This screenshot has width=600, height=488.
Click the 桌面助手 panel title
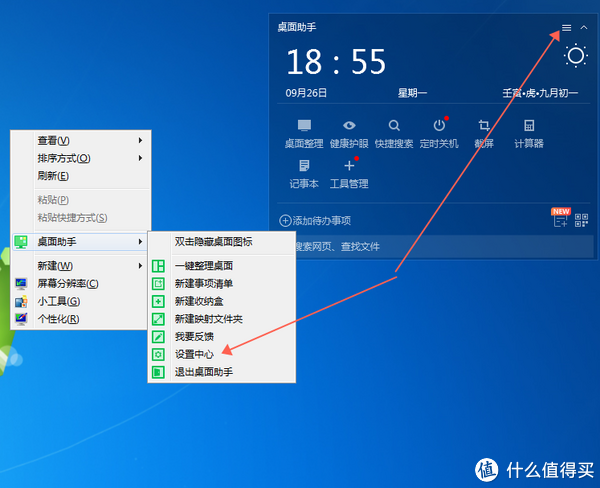297,27
